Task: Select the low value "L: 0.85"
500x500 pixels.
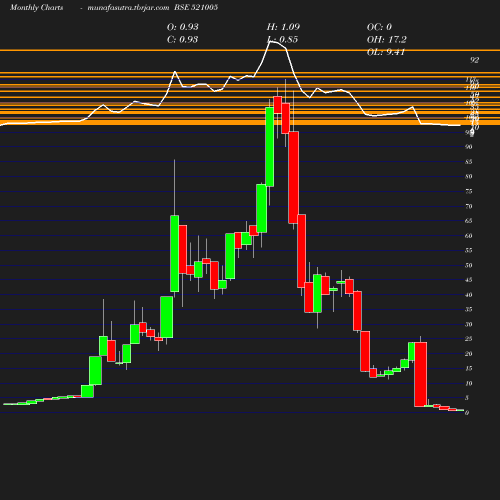Action: point(282,39)
